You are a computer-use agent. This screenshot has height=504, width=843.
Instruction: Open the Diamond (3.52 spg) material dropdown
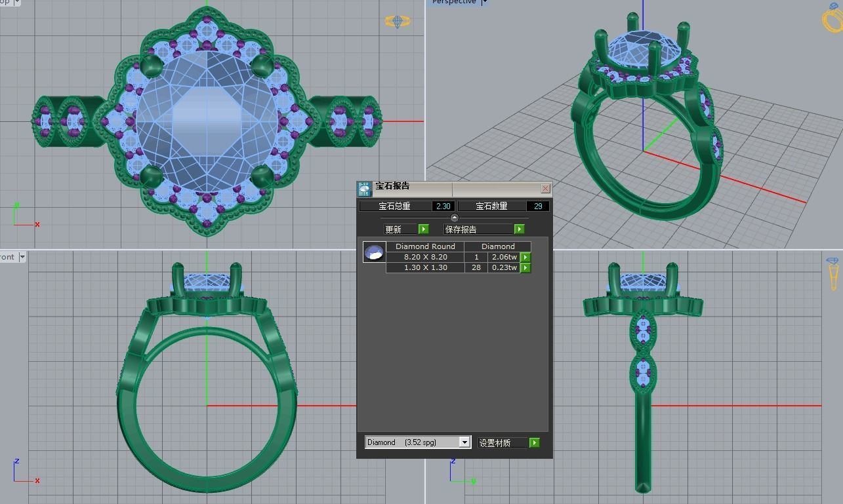(x=464, y=442)
